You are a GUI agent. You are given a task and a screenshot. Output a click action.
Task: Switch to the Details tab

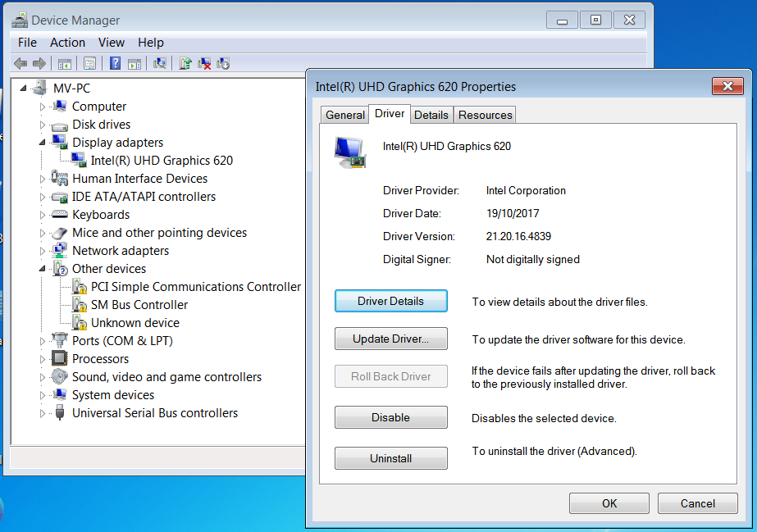point(431,115)
